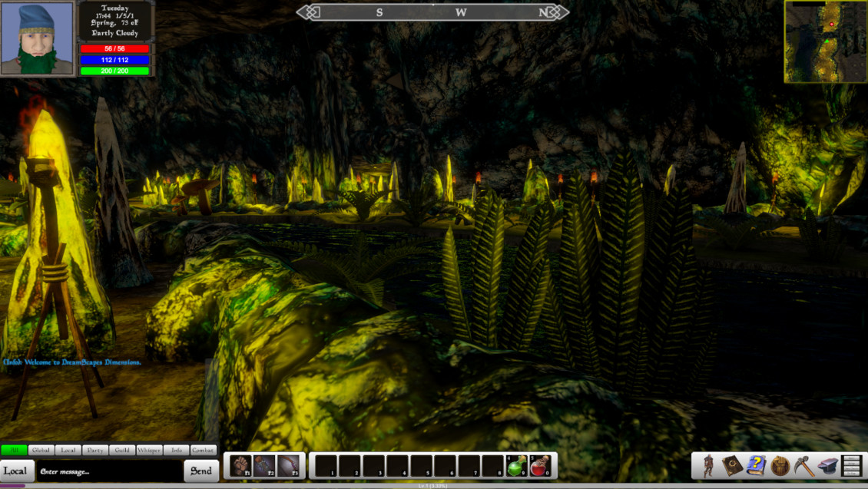This screenshot has height=489, width=868.
Task: Switch to the Guild chat tab
Action: click(121, 451)
